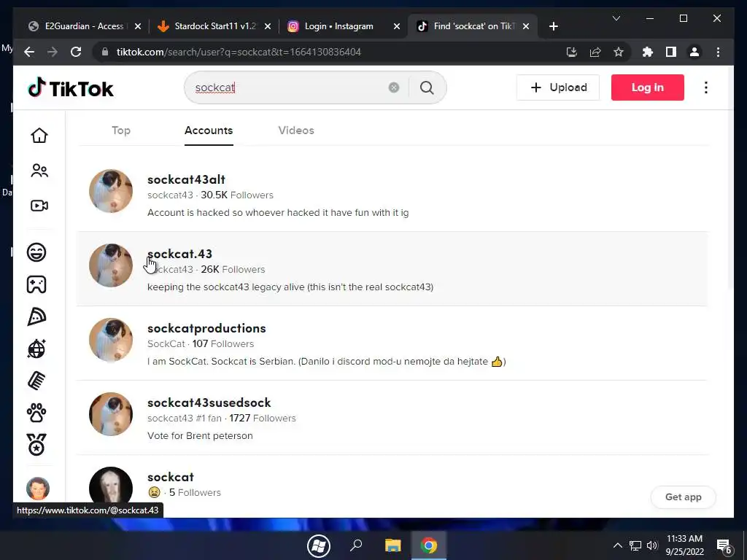Bookmark this page with the star icon

click(x=619, y=52)
